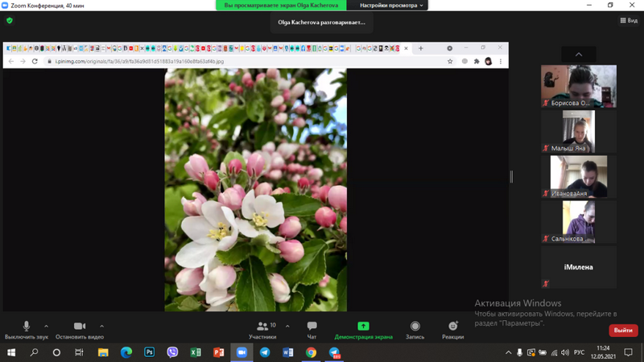Open Photoshop from taskbar
The height and width of the screenshot is (362, 644).
pos(150,352)
